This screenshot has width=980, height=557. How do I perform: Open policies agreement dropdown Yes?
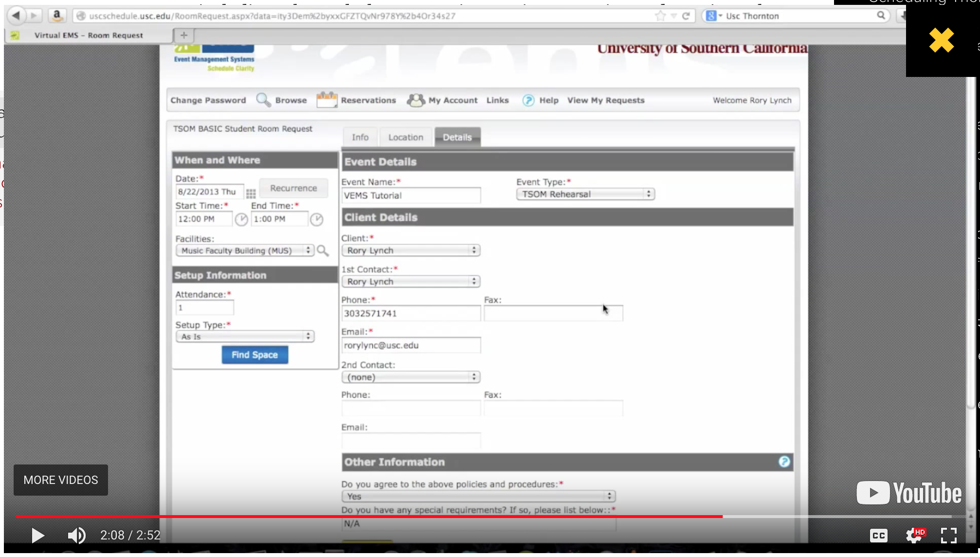(478, 496)
